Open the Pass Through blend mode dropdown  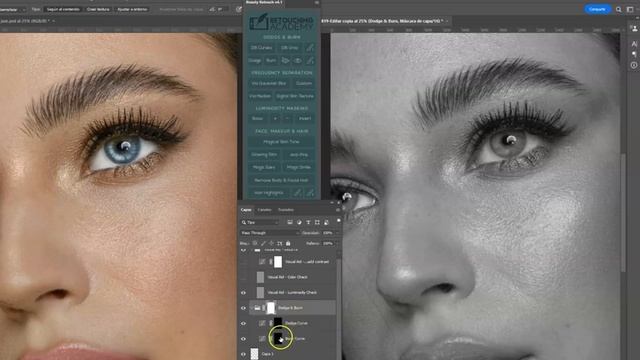click(x=269, y=233)
